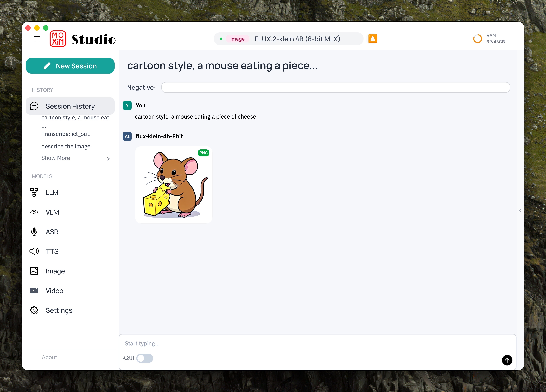This screenshot has width=546, height=392.
Task: Click the orange eject model icon
Action: pyautogui.click(x=372, y=39)
